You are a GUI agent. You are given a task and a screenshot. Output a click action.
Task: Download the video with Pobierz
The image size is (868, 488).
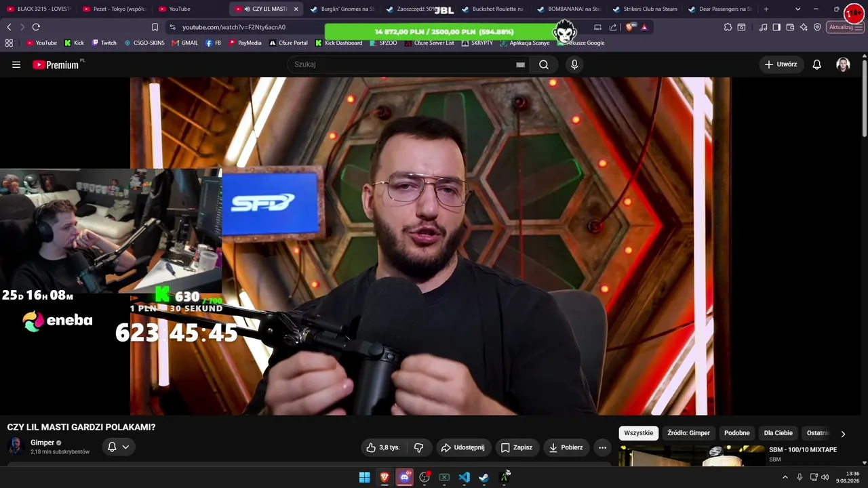click(566, 447)
